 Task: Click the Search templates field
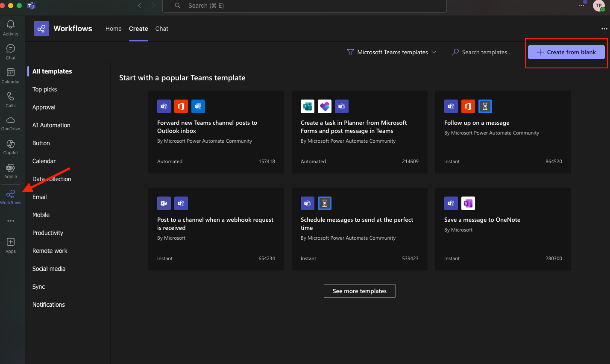pos(486,52)
